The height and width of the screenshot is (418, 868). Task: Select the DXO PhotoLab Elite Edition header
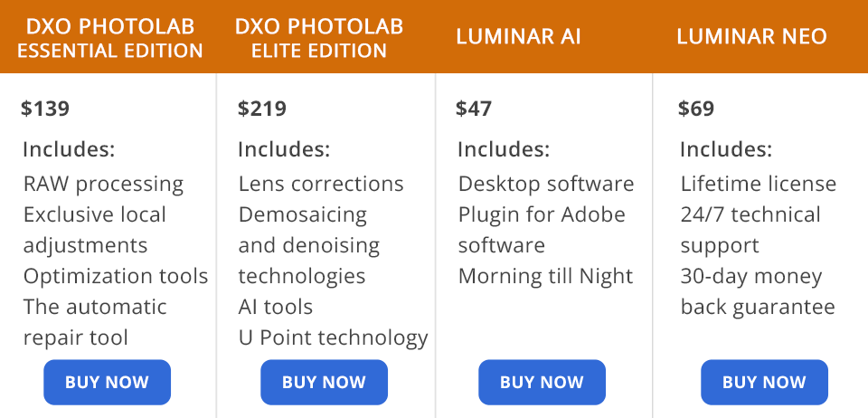coord(319,39)
